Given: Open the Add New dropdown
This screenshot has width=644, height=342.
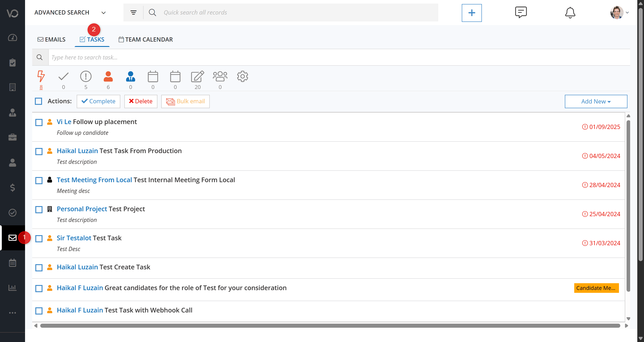Looking at the screenshot, I should (596, 101).
